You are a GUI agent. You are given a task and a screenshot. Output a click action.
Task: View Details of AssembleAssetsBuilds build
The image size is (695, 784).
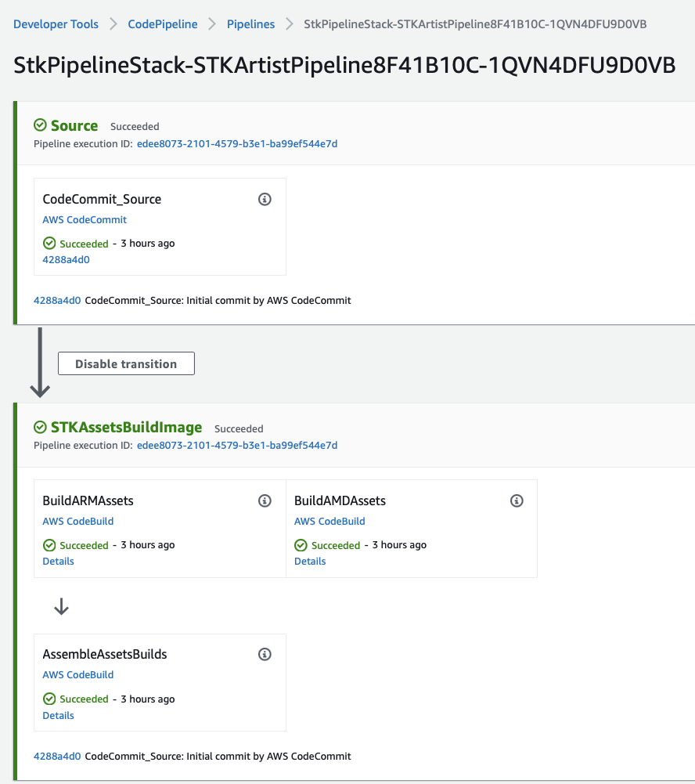(58, 716)
